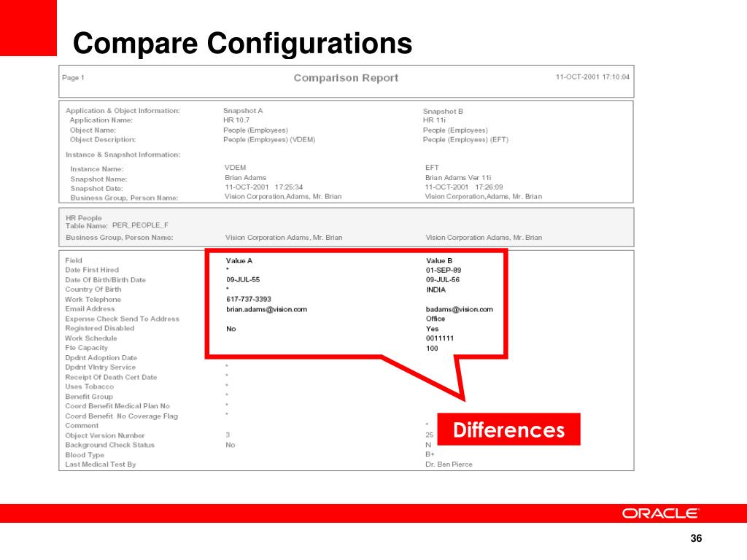Viewport: 747px width, 560px height.
Task: Click snapshot name 'Brian Adams Ver 11i'
Action: click(458, 178)
